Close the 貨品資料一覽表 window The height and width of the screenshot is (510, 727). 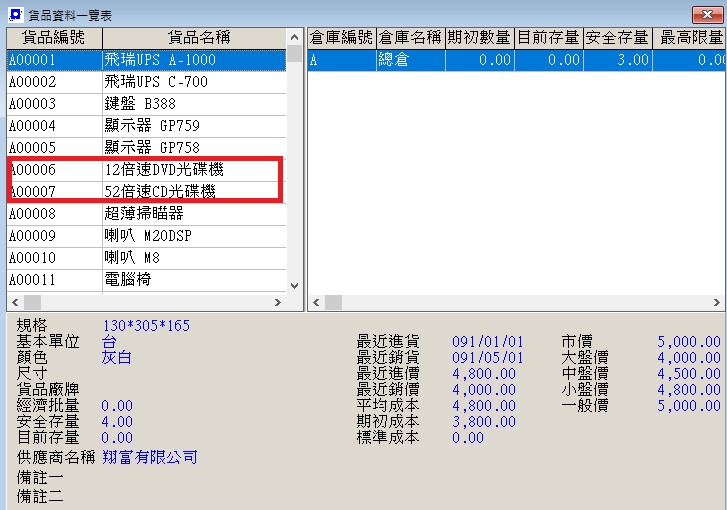point(707,15)
